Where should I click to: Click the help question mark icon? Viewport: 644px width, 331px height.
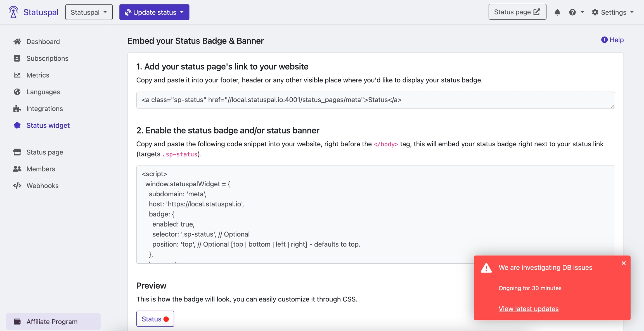[x=572, y=12]
